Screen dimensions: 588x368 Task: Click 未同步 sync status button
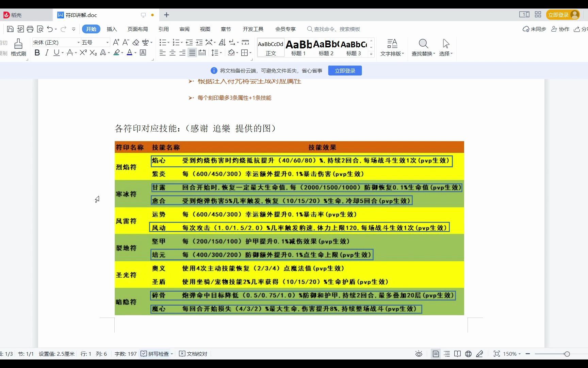point(534,29)
